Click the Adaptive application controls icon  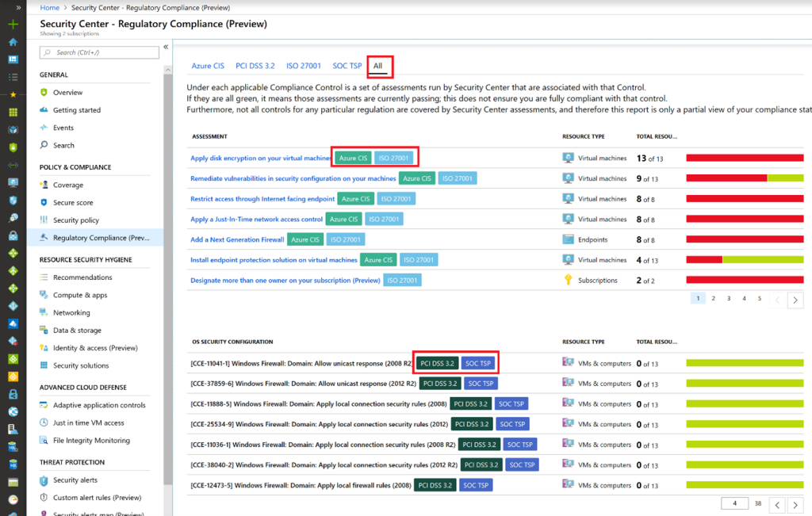point(44,405)
